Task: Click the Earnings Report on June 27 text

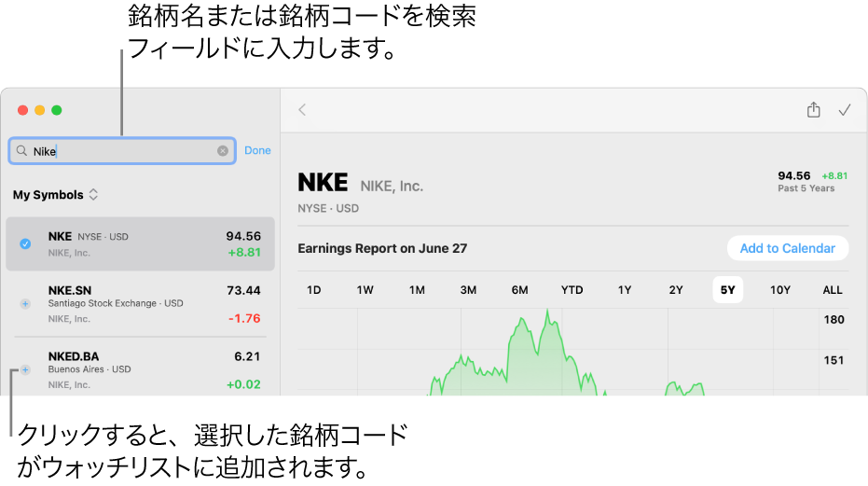Action: [382, 248]
